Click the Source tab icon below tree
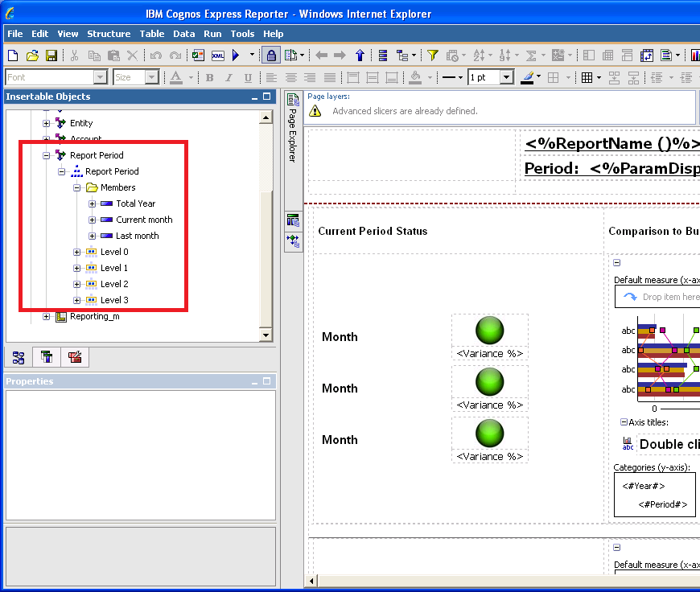700x592 pixels. pos(19,357)
